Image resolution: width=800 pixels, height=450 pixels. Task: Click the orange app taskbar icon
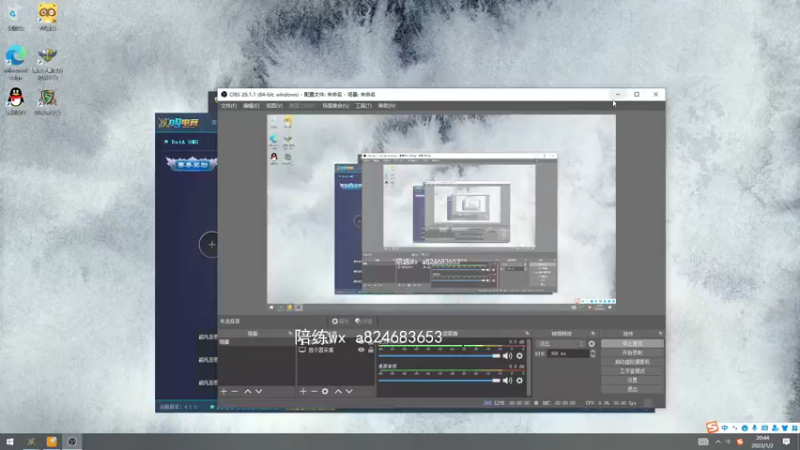pyautogui.click(x=52, y=442)
